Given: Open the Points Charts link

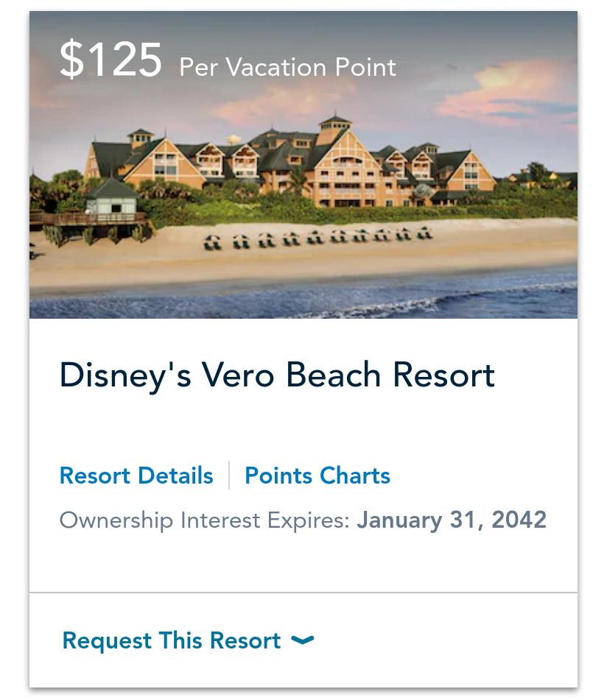Looking at the screenshot, I should click(x=317, y=475).
